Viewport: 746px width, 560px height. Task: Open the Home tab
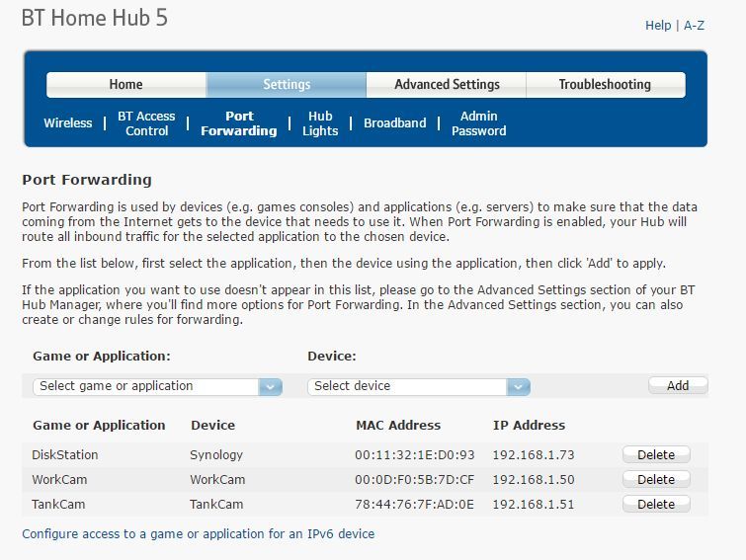[x=126, y=85]
